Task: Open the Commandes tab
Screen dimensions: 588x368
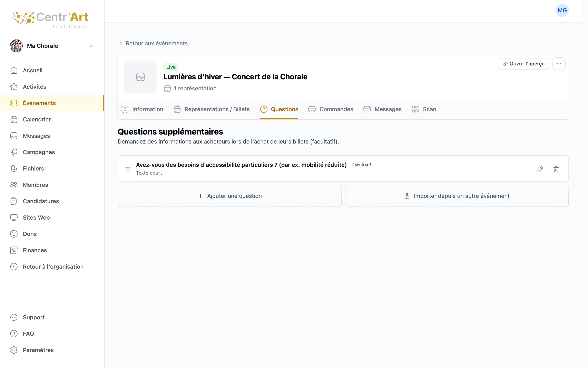Action: tap(331, 109)
